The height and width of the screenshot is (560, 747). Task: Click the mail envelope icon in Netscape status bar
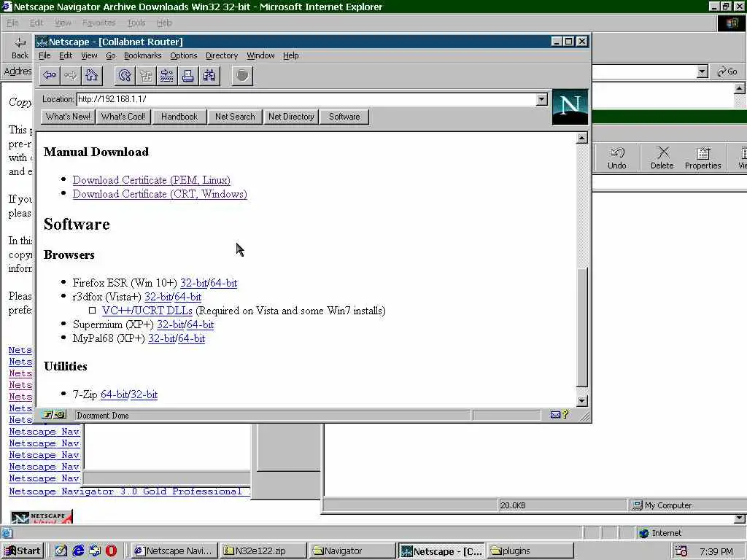coord(555,415)
